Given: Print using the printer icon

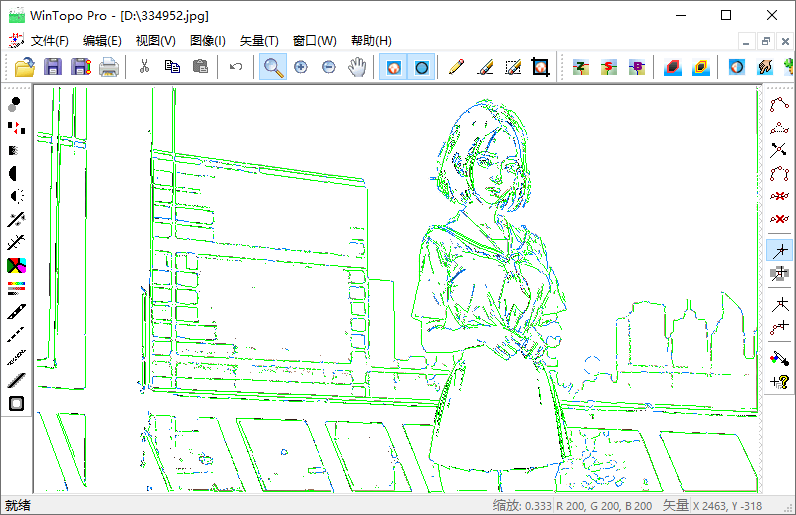Looking at the screenshot, I should (109, 67).
